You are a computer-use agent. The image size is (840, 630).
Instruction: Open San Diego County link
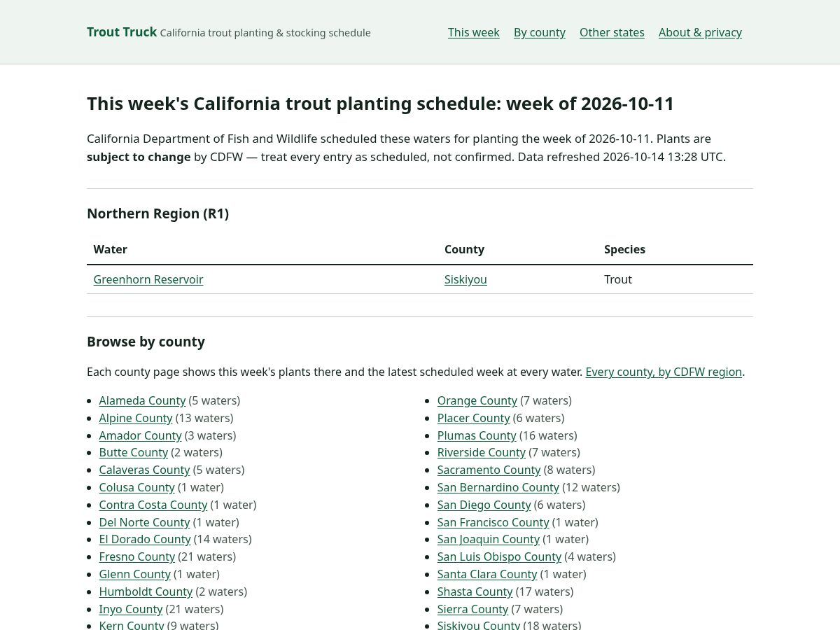(x=484, y=505)
